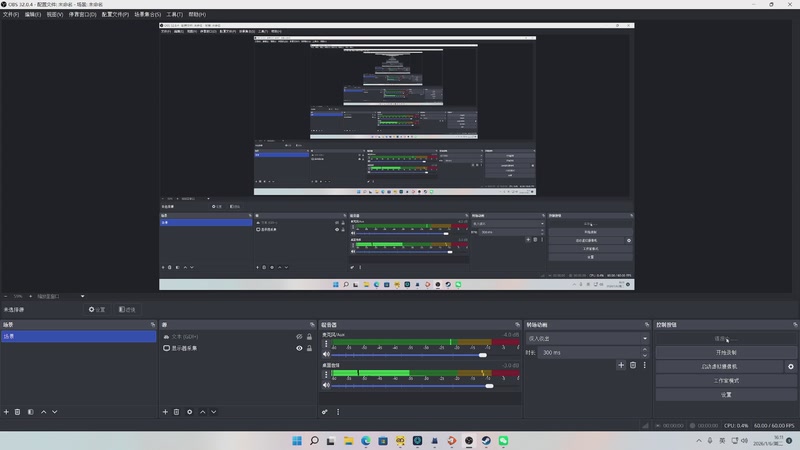Open Steam from the taskbar
This screenshot has height=450, width=800.
(x=486, y=441)
